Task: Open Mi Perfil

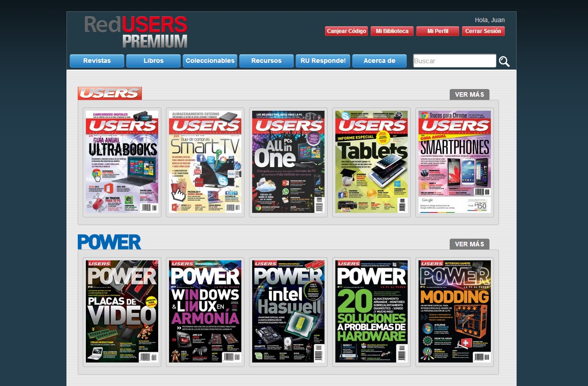Action: click(x=437, y=31)
